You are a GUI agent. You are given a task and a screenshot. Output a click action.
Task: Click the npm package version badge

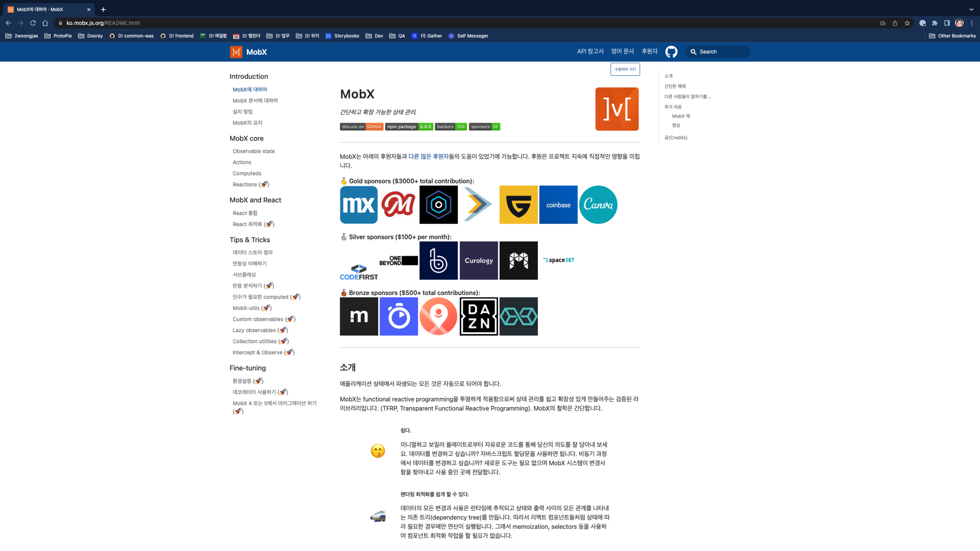(x=409, y=127)
